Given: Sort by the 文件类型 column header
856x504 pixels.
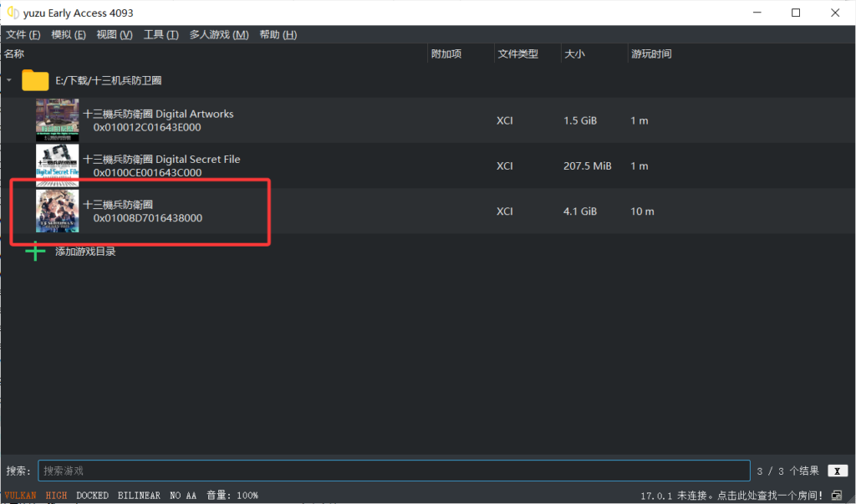Looking at the screenshot, I should [517, 53].
